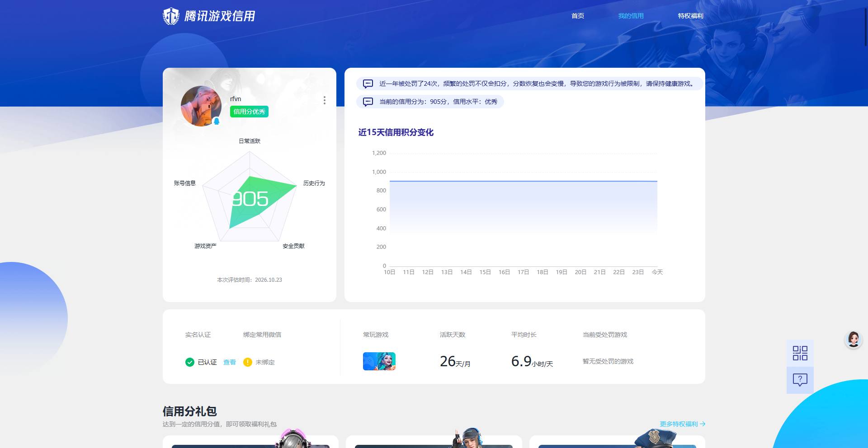Click the 信用分优秀 green badge
The width and height of the screenshot is (868, 448).
249,112
